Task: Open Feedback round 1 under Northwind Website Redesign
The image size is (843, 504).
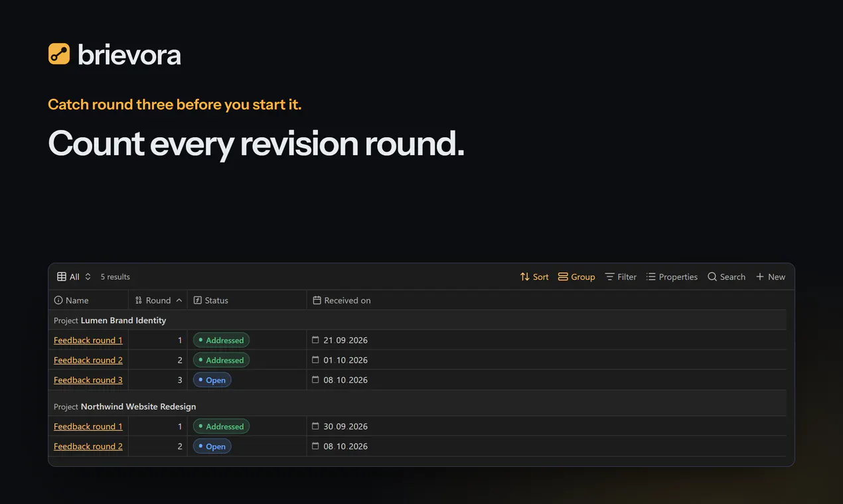Action: [x=88, y=426]
